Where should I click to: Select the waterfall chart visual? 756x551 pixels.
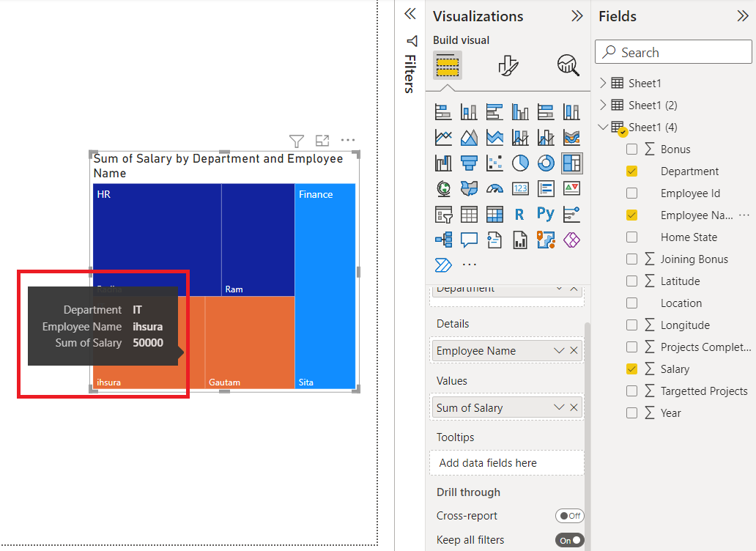443,163
